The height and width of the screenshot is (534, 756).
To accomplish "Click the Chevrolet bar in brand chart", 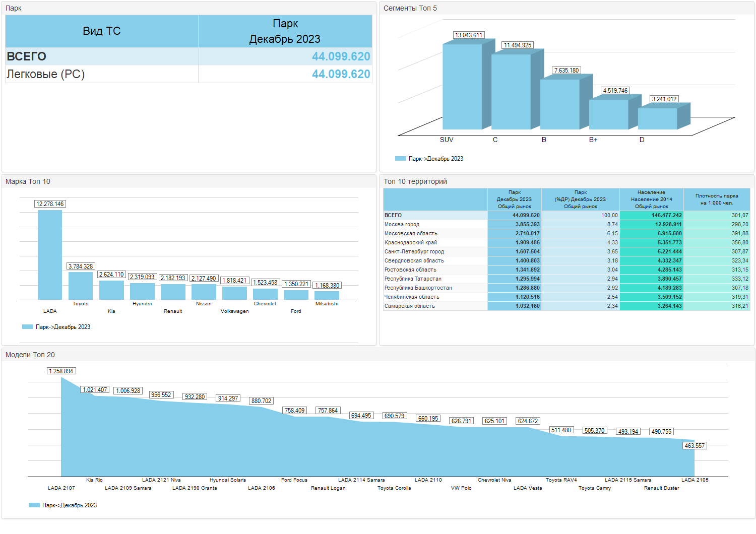I will (x=265, y=294).
